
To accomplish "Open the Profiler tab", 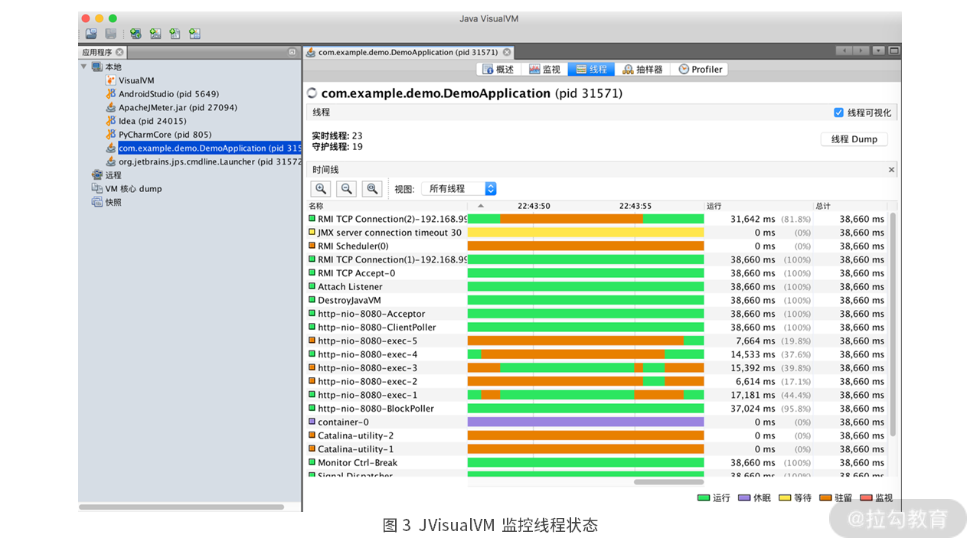I will pyautogui.click(x=700, y=70).
